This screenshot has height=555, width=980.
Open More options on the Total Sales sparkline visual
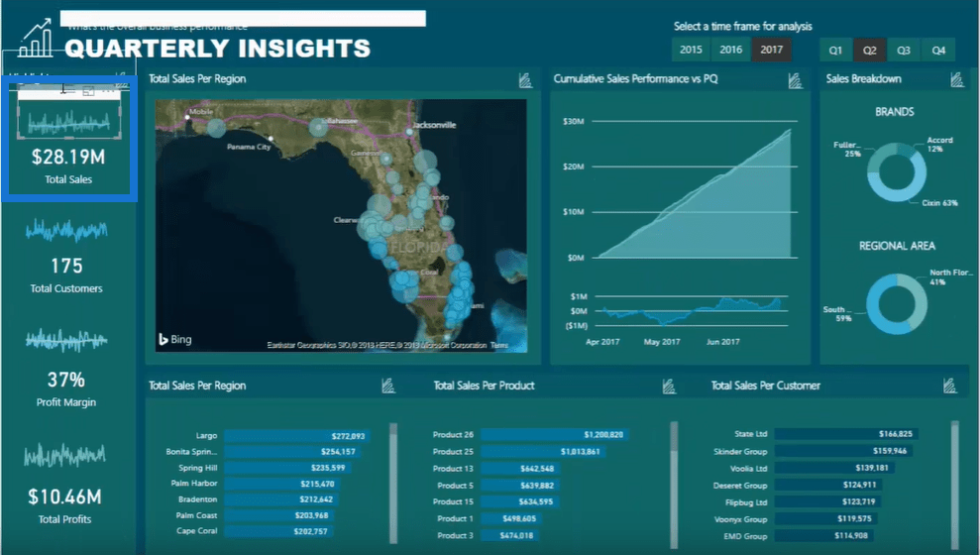point(109,91)
